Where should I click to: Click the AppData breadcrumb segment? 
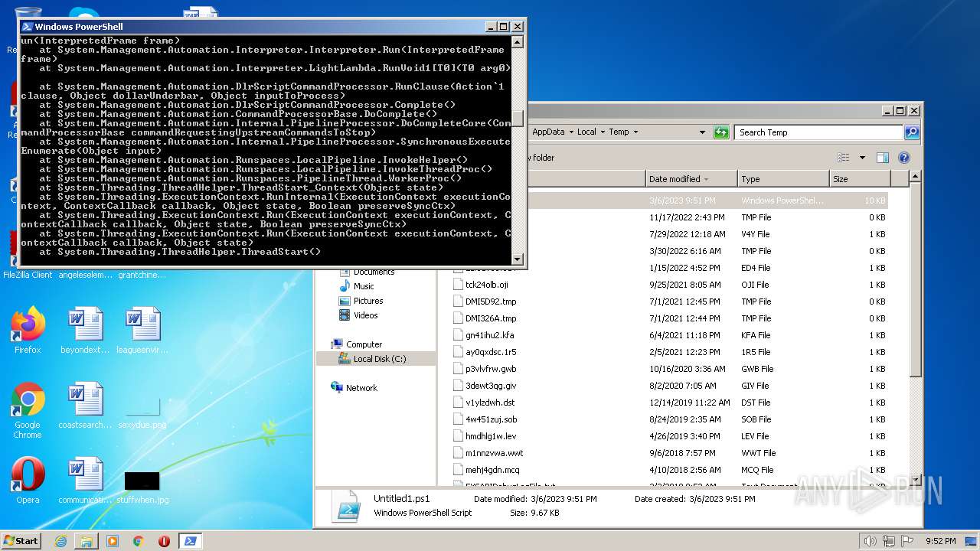coord(548,132)
